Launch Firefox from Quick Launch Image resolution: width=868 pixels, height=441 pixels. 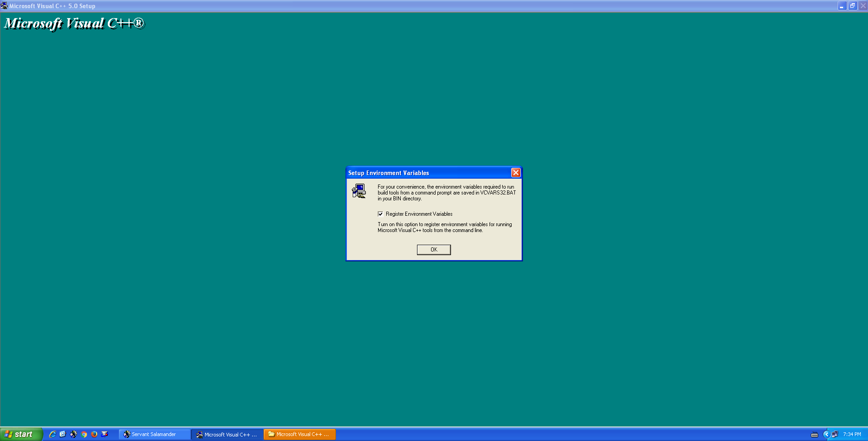(94, 434)
